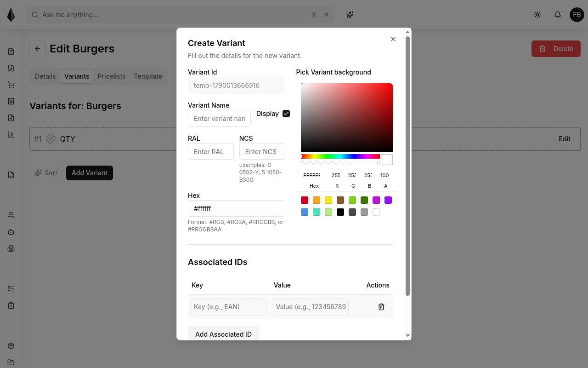Click the AI sparkles icon in top bar
Image resolution: width=588 pixels, height=368 pixels.
tap(350, 15)
